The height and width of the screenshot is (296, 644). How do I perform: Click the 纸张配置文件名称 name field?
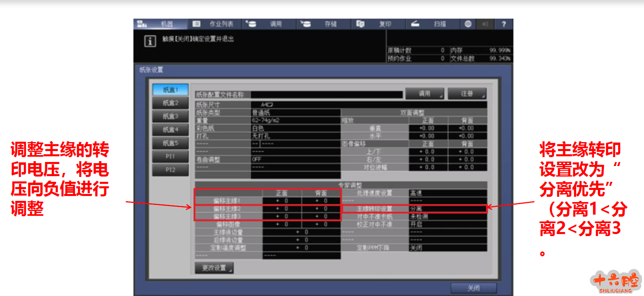tap(327, 95)
